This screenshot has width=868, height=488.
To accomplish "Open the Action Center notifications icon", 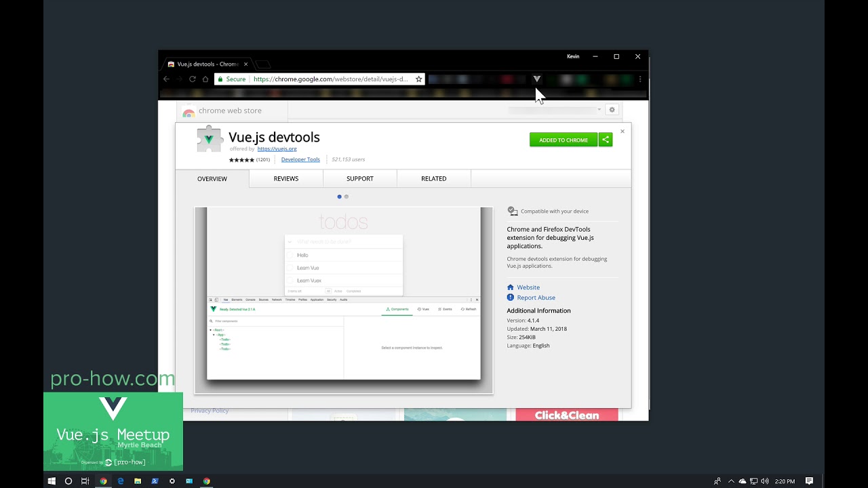I will click(x=809, y=481).
